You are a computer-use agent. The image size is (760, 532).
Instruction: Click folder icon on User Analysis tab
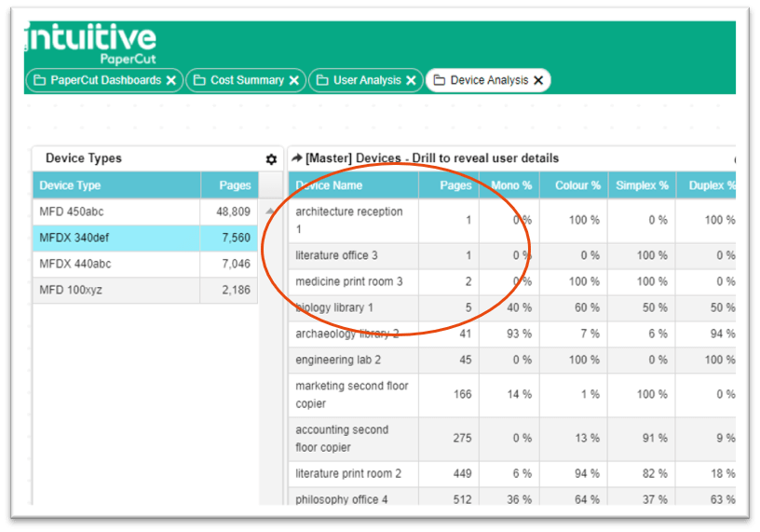pos(322,80)
